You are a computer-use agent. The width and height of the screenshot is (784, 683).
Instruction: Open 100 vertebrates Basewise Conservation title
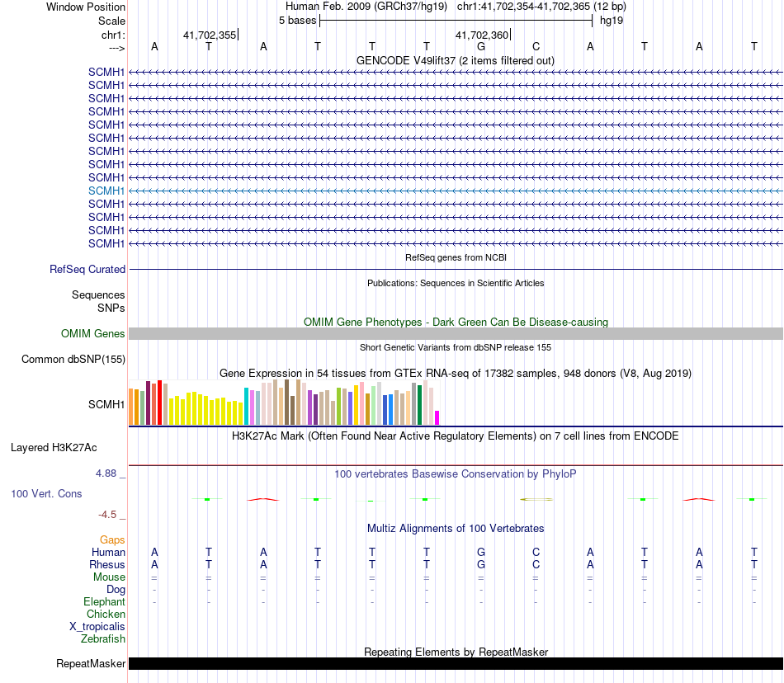(x=456, y=473)
